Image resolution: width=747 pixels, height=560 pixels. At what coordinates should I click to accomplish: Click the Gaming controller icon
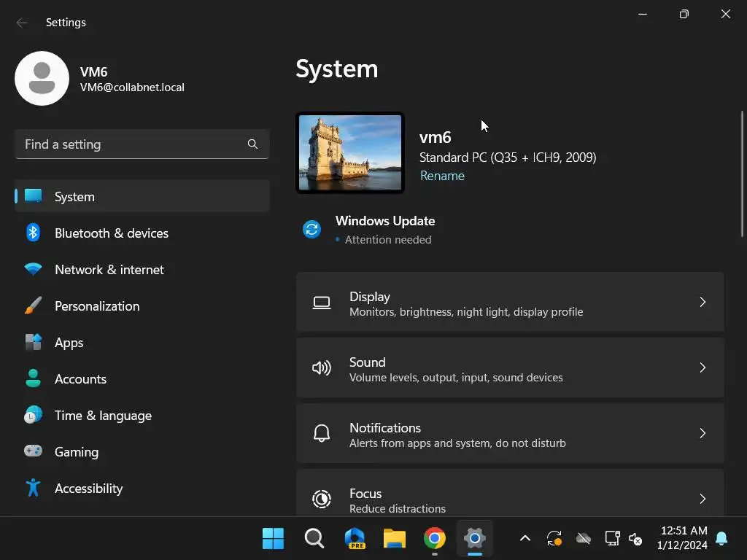(33, 451)
